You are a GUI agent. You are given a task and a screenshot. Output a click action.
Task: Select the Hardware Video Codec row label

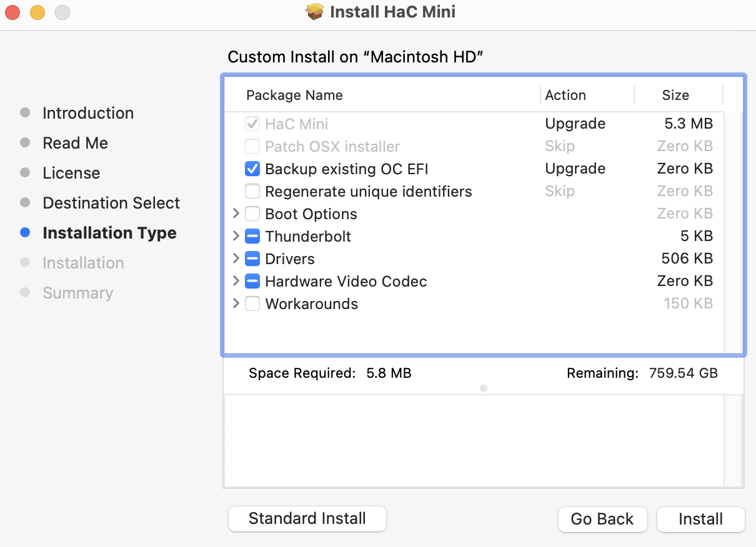point(346,282)
